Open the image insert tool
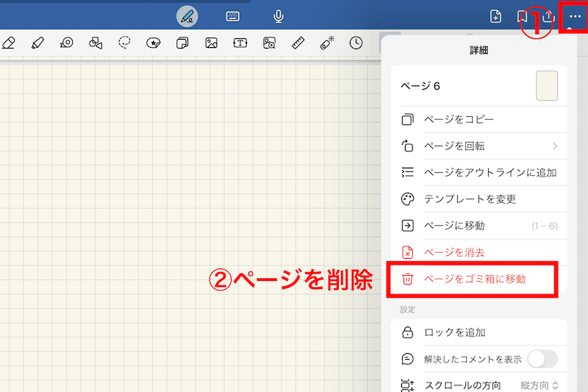This screenshot has height=392, width=588. tap(211, 43)
